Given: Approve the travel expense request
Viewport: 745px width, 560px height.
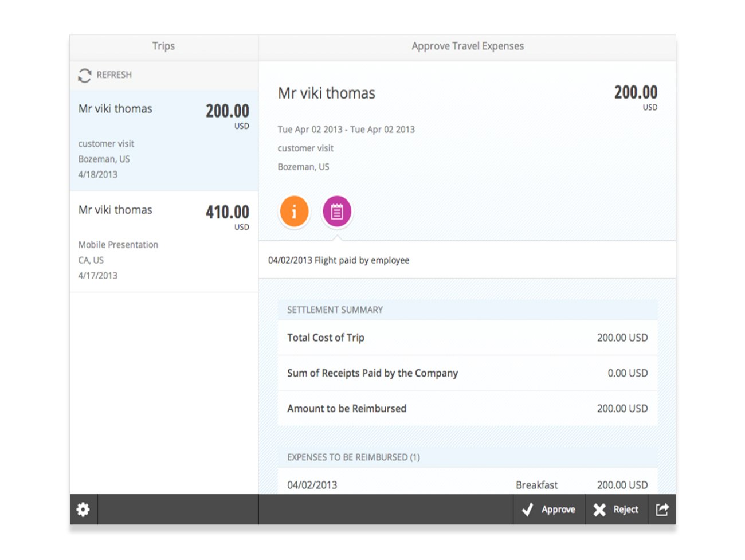Looking at the screenshot, I should (x=549, y=510).
